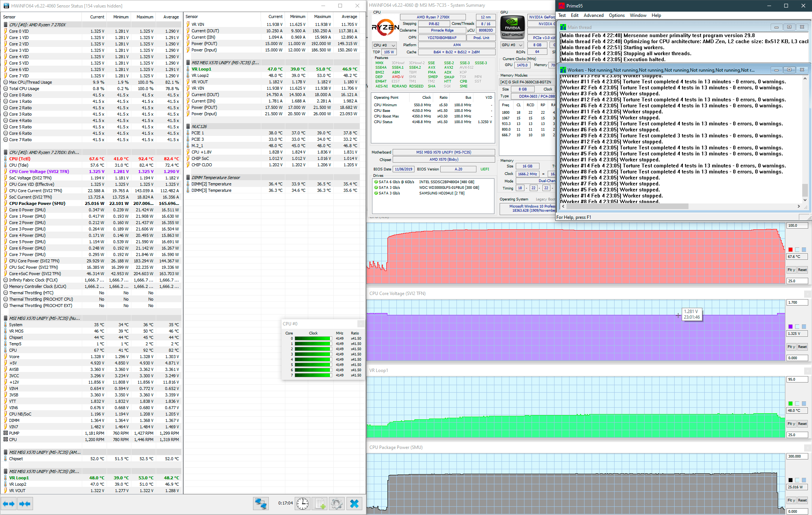This screenshot has height=515, width=812.
Task: Click the blue X close sensors icon
Action: [x=354, y=503]
